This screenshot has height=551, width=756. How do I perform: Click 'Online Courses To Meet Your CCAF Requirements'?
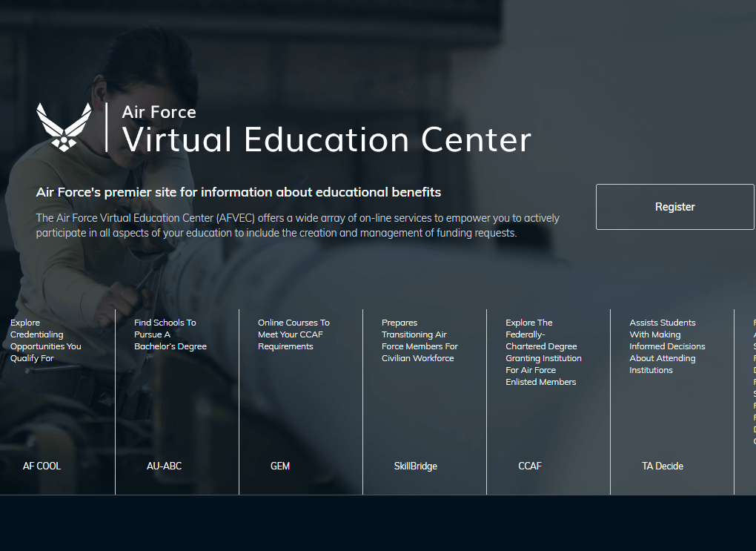(294, 334)
